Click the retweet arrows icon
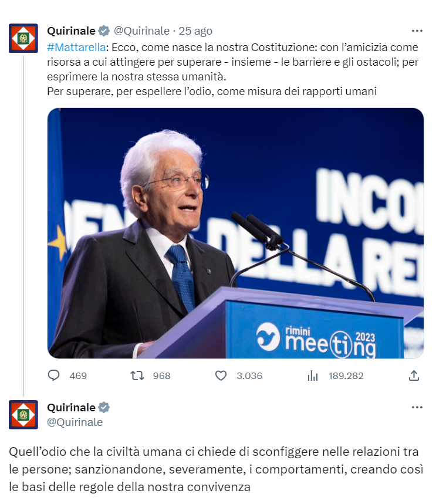This screenshot has height=504, width=436. [x=137, y=376]
